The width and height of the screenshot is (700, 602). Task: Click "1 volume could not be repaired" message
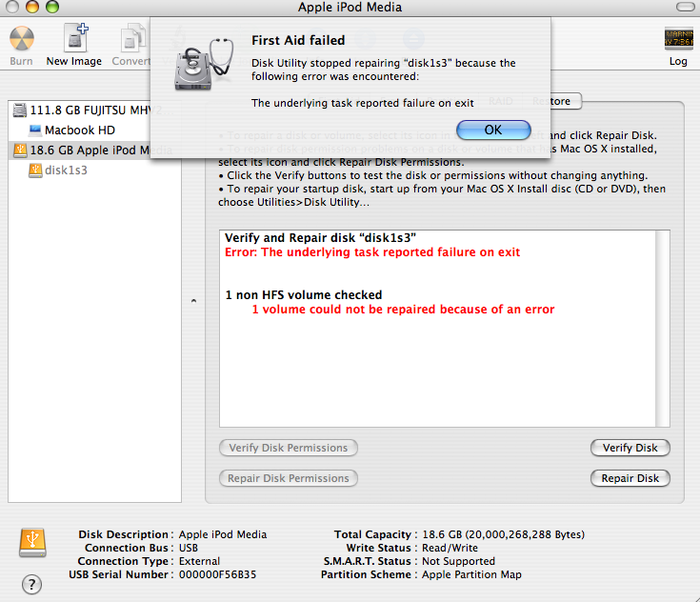403,310
